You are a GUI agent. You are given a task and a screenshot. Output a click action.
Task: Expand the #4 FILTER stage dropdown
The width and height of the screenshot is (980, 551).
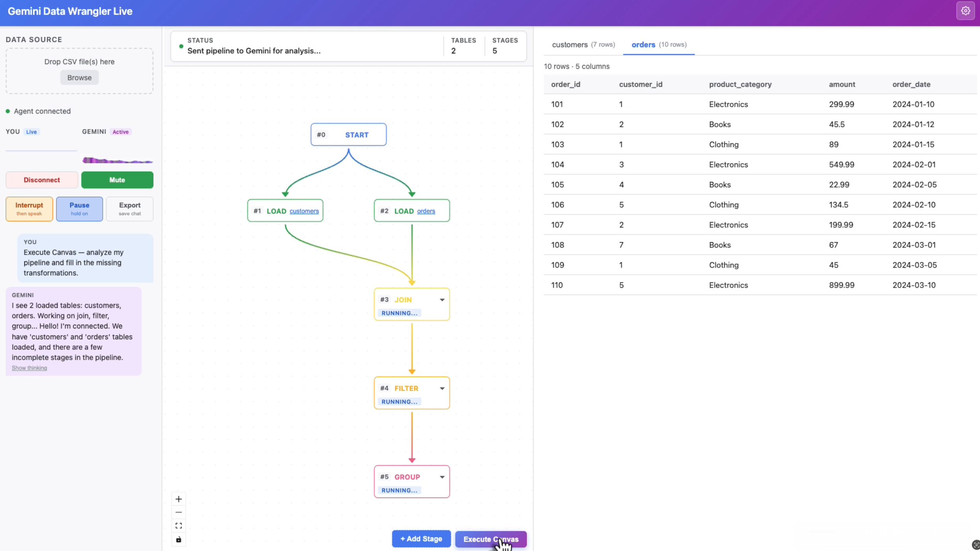(442, 388)
